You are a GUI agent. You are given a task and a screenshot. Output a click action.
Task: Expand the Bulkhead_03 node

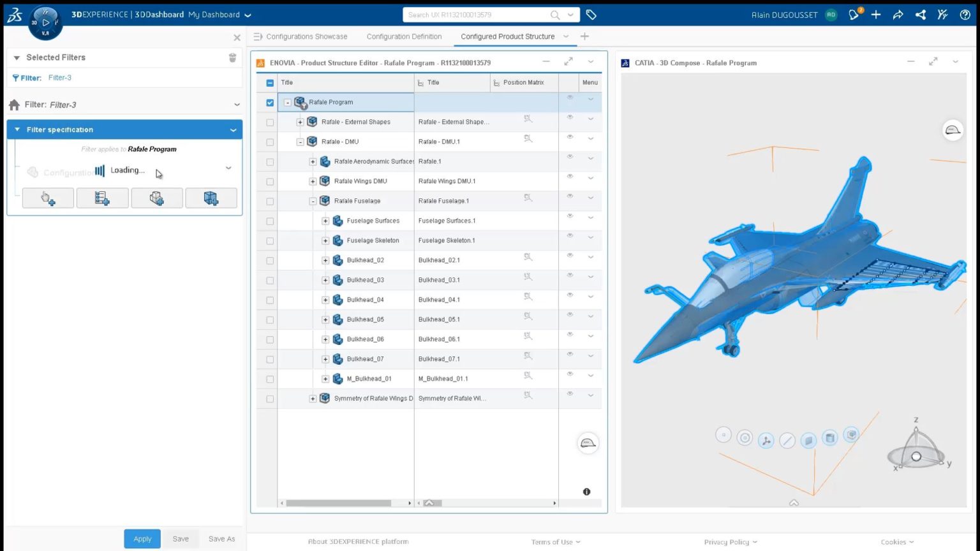click(325, 280)
